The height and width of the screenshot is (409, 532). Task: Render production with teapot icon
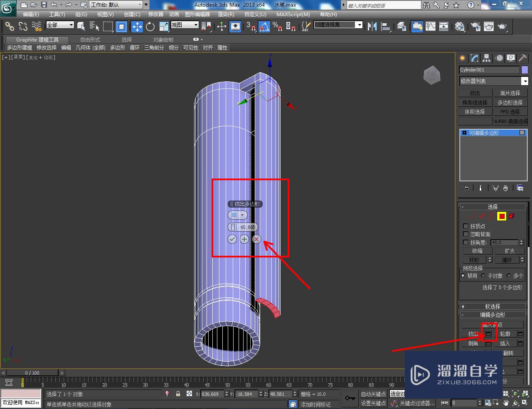pos(502,27)
